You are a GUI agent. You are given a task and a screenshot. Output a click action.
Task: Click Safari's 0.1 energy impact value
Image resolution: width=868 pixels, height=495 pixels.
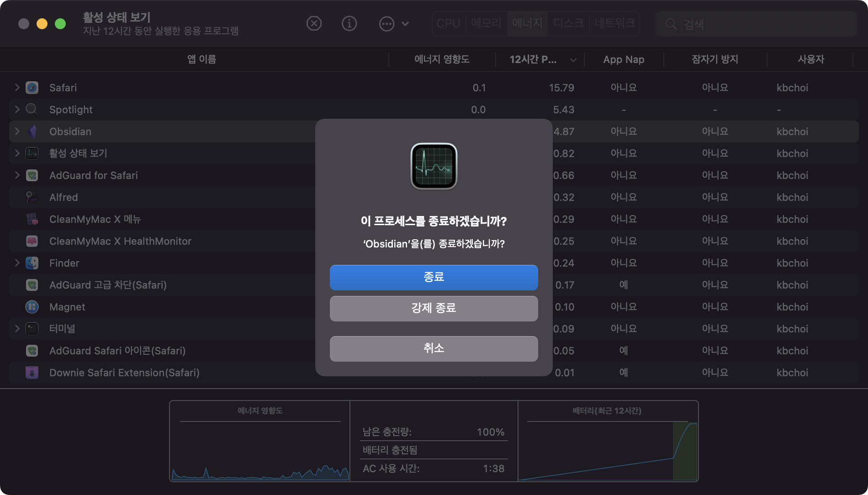coord(479,88)
